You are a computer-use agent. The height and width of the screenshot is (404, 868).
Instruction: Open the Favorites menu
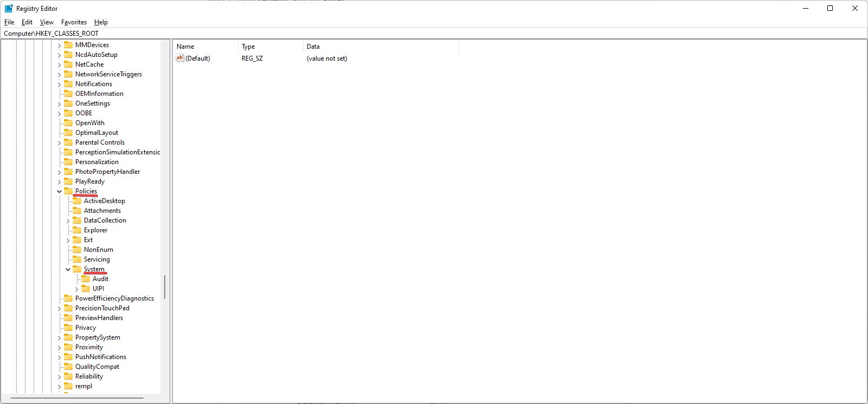[x=74, y=22]
